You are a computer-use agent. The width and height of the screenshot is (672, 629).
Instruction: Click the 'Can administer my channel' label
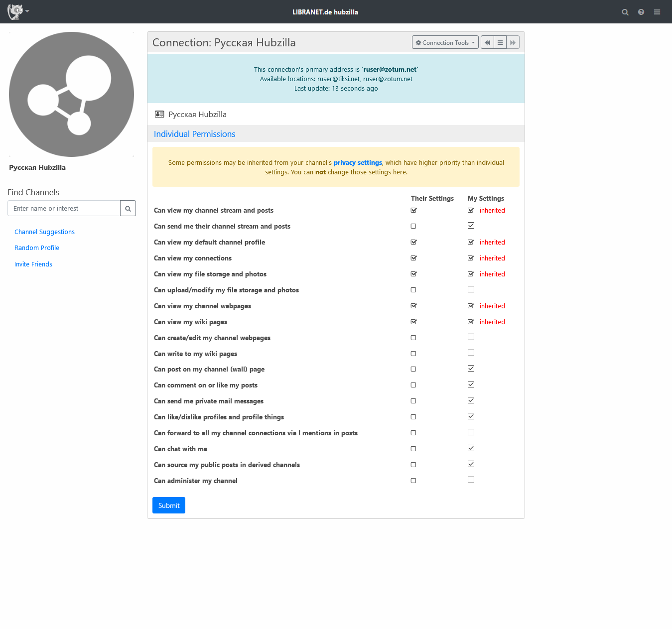195,481
